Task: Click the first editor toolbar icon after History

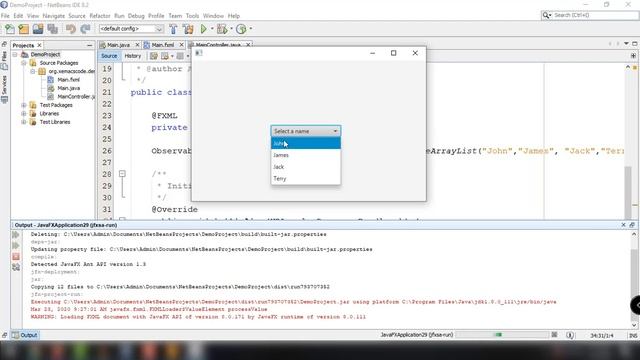Action: tap(153, 56)
